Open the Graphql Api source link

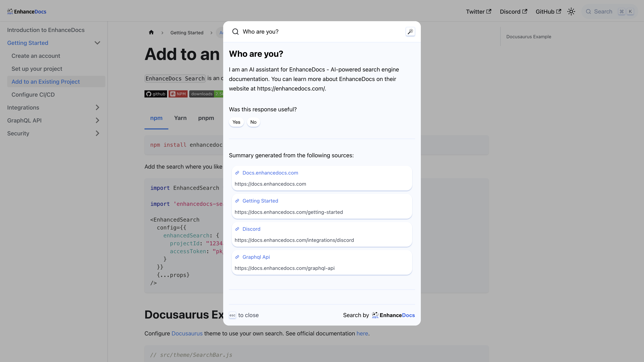(x=256, y=257)
